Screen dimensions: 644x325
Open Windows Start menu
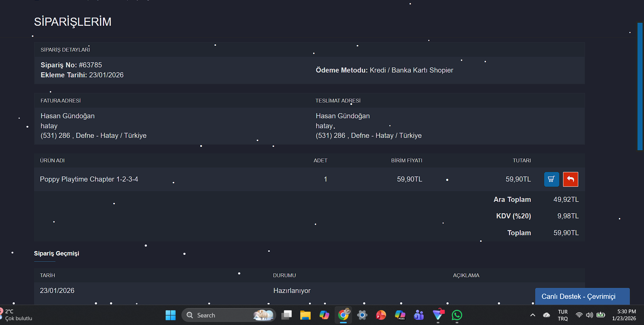170,315
